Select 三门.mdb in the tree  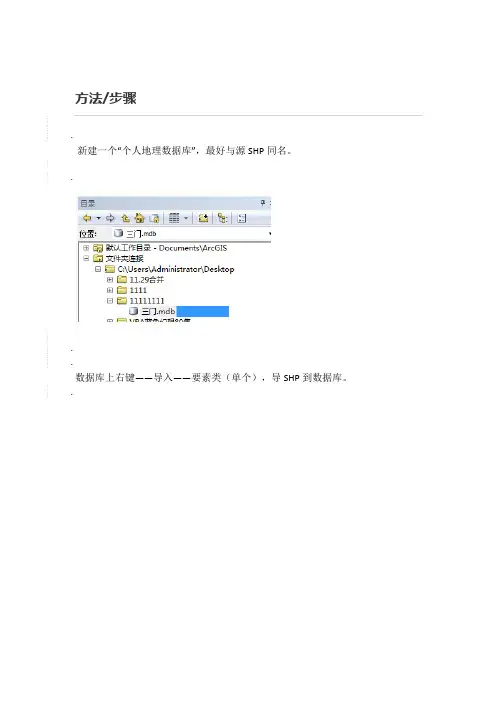click(158, 311)
